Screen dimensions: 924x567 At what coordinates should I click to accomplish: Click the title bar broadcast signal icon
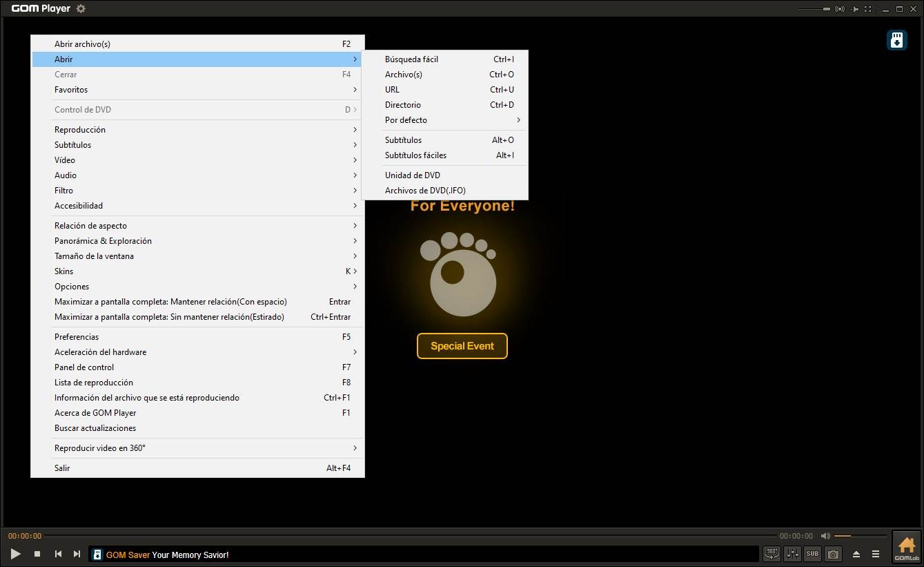(840, 9)
